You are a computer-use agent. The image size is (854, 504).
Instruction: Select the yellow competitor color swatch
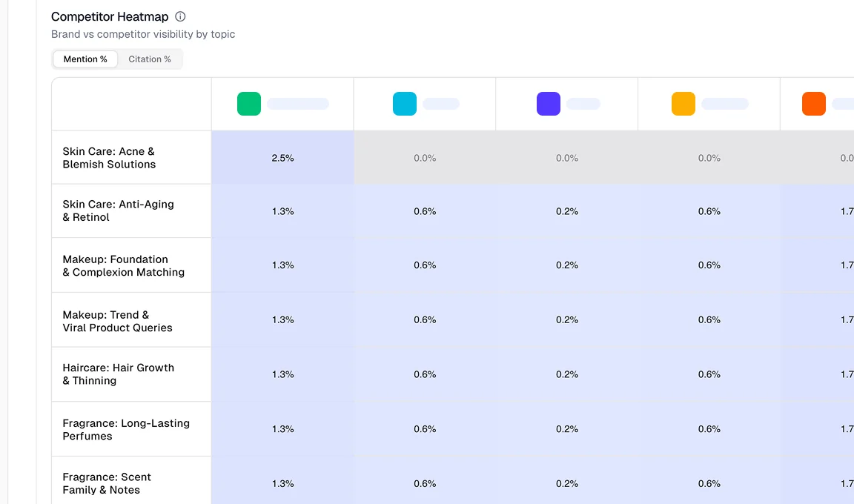pyautogui.click(x=683, y=104)
